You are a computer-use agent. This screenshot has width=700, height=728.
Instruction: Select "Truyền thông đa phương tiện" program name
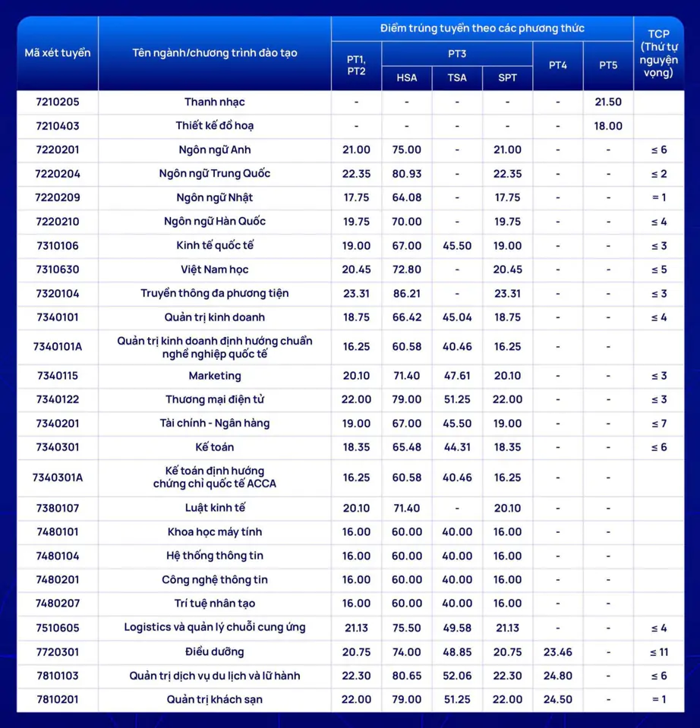tap(214, 294)
